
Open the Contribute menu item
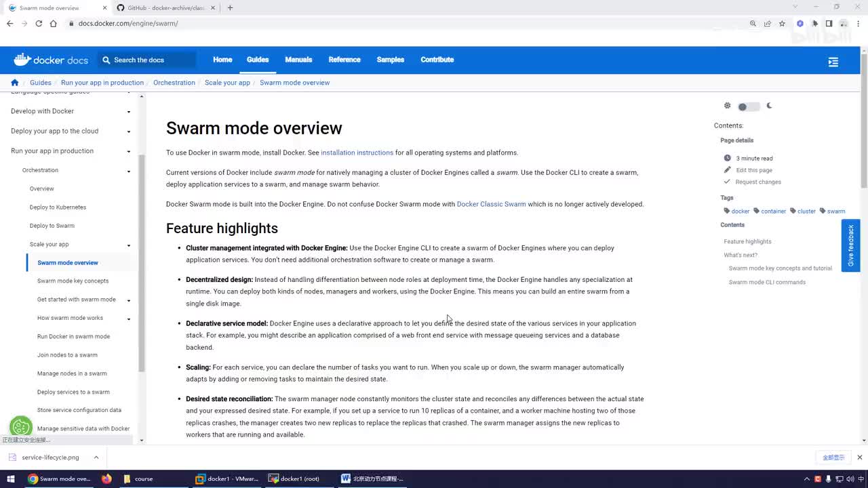[437, 60]
